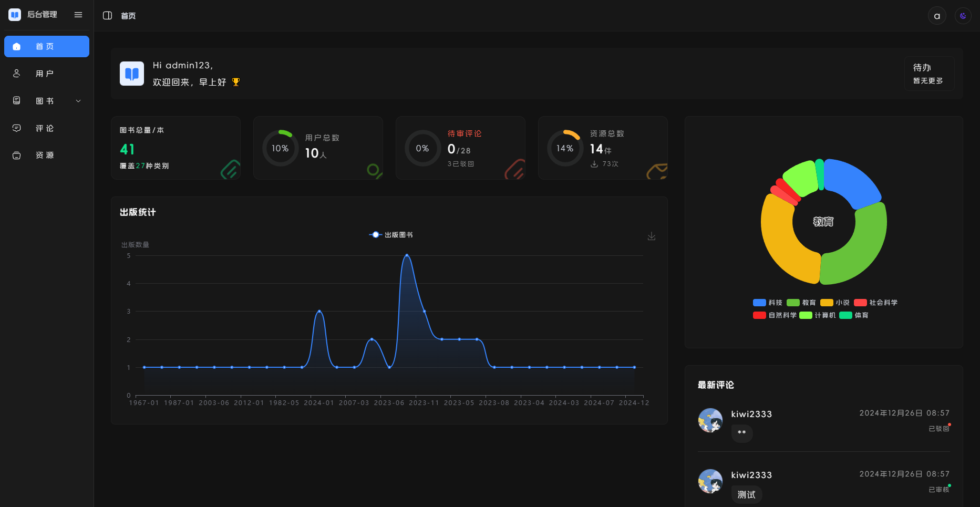
Task: Click the 已审核 status tag
Action: coord(939,490)
